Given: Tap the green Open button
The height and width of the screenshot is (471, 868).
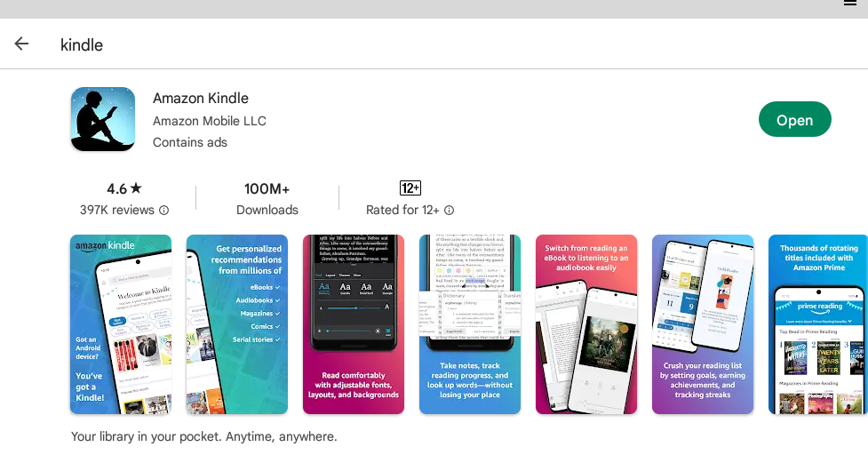Looking at the screenshot, I should [x=794, y=120].
